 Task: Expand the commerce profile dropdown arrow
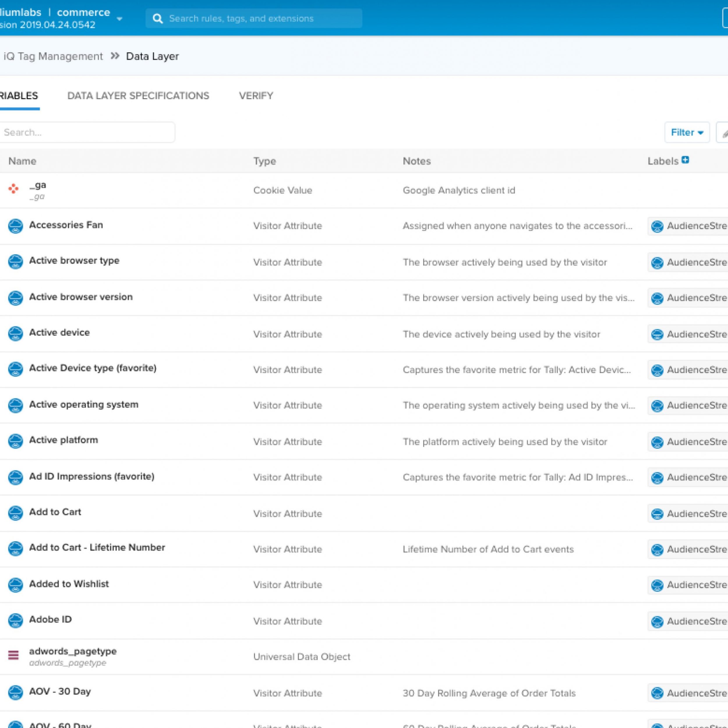point(119,19)
